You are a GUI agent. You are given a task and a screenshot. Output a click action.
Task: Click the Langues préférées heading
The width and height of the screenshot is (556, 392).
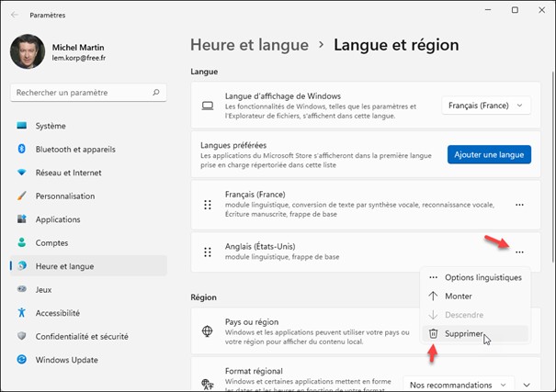(233, 145)
